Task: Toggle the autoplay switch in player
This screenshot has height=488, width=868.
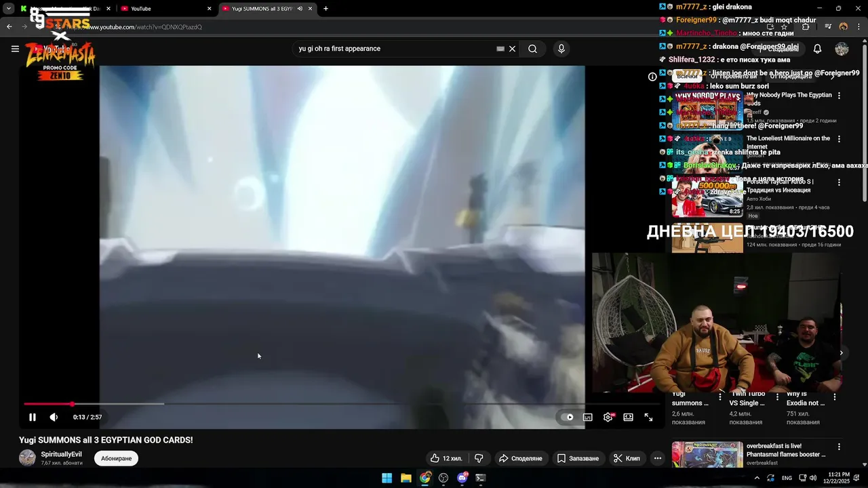Action: (567, 418)
